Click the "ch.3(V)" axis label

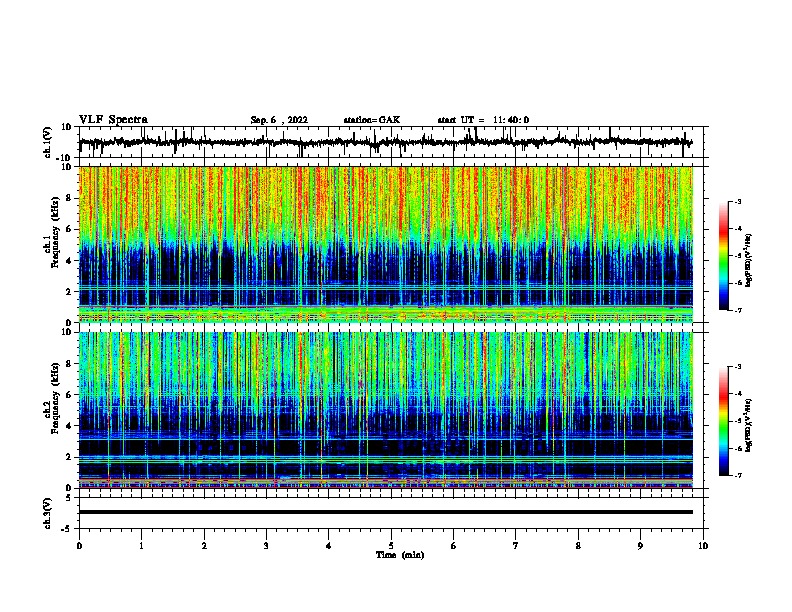point(48,513)
